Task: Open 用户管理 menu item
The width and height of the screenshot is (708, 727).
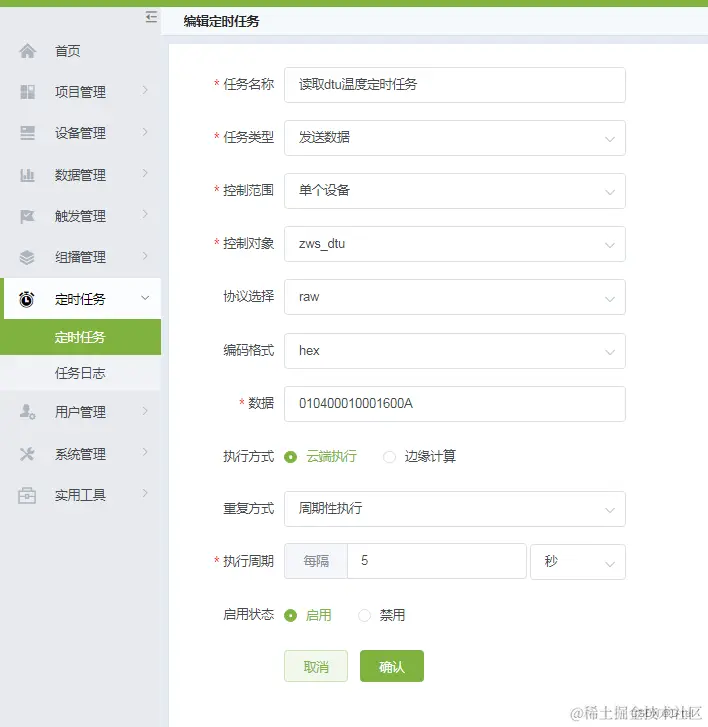Action: [x=81, y=412]
